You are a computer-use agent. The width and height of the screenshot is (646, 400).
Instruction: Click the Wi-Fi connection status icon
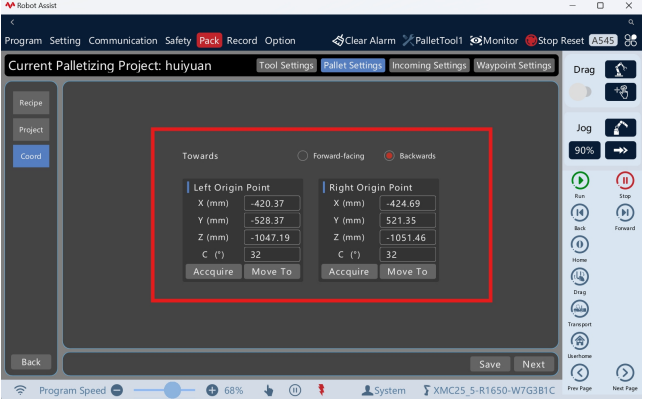20,391
